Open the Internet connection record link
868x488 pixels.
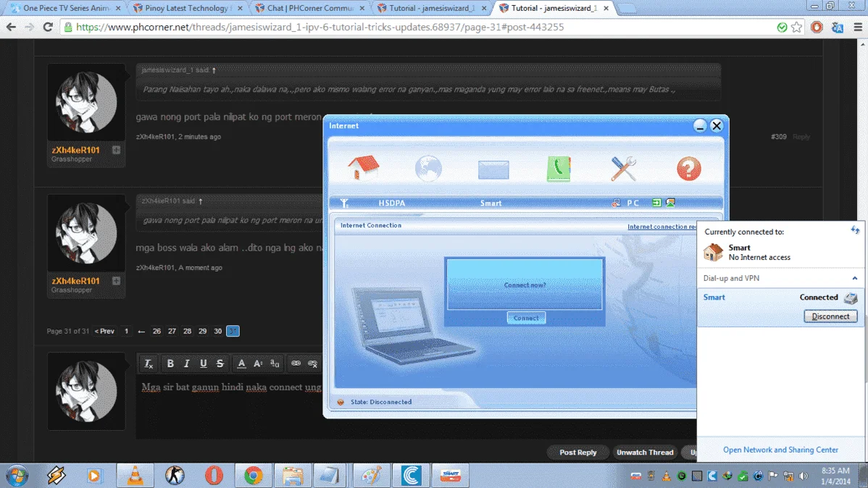point(662,227)
